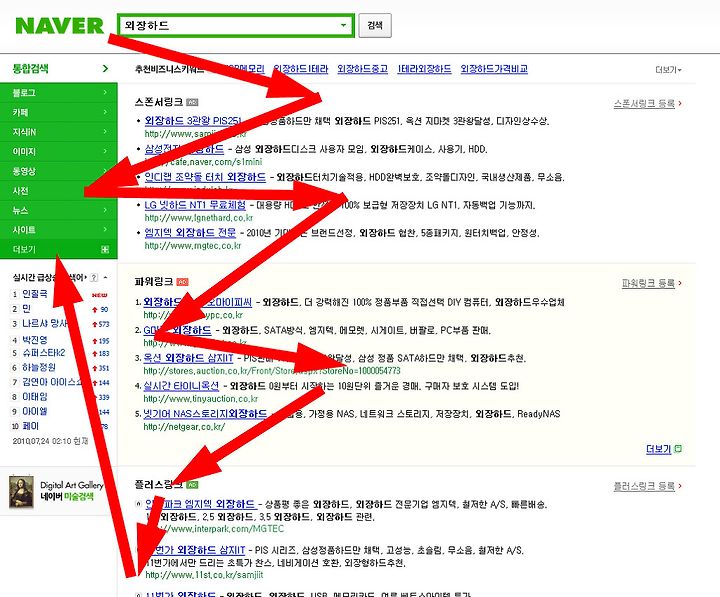720x597 pixels.
Task: Click the 더보기 link under 파워링크
Action: tap(658, 449)
